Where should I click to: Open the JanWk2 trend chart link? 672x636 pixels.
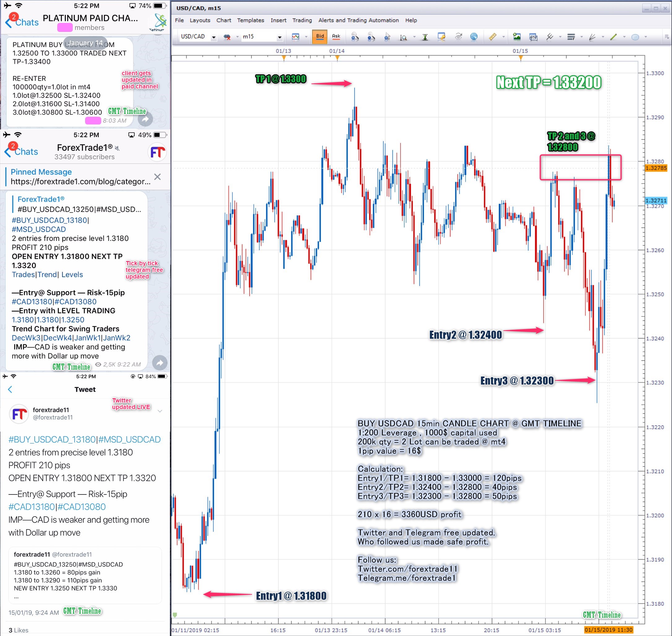(117, 338)
